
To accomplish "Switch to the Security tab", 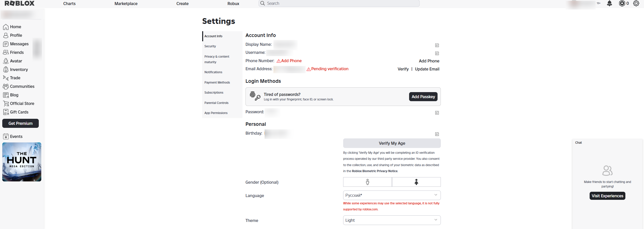I will (x=222, y=46).
